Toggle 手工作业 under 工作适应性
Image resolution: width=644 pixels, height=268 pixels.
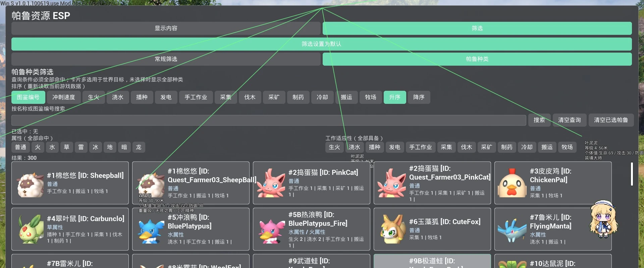click(x=421, y=147)
